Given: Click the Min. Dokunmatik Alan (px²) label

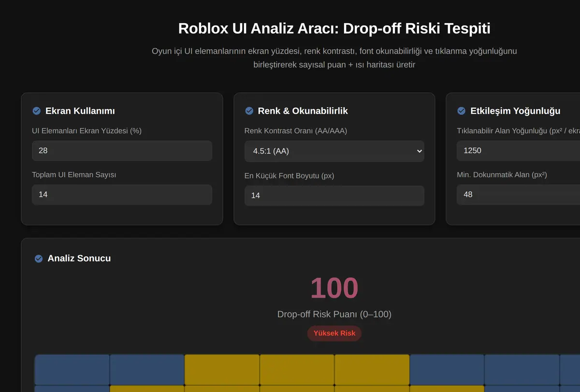Looking at the screenshot, I should pos(502,175).
